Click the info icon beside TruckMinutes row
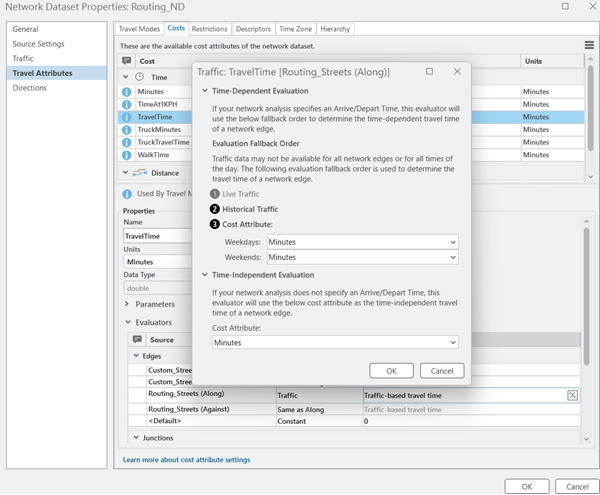Screen dimensions: 600x495 126,130
